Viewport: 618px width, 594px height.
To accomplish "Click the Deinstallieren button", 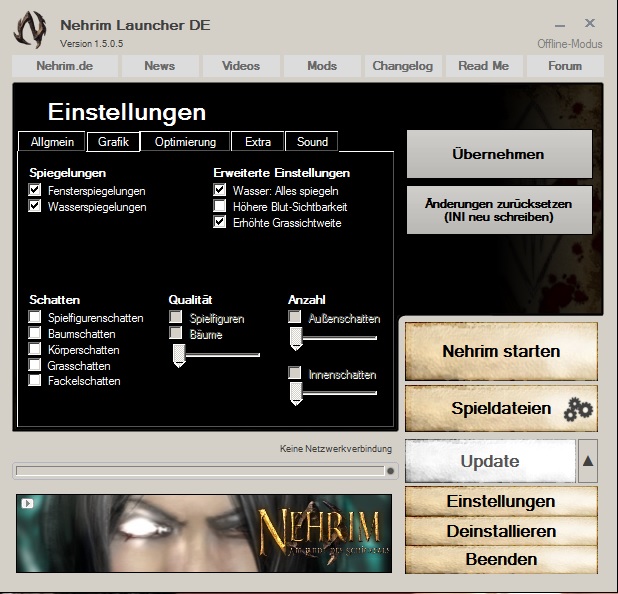I will (x=501, y=531).
